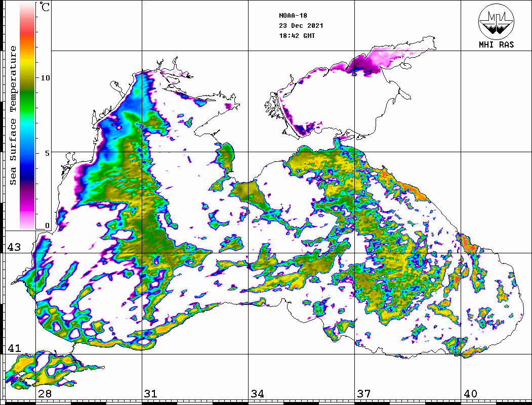Click the longitude label "34"
The width and height of the screenshot is (532, 405).
[258, 394]
